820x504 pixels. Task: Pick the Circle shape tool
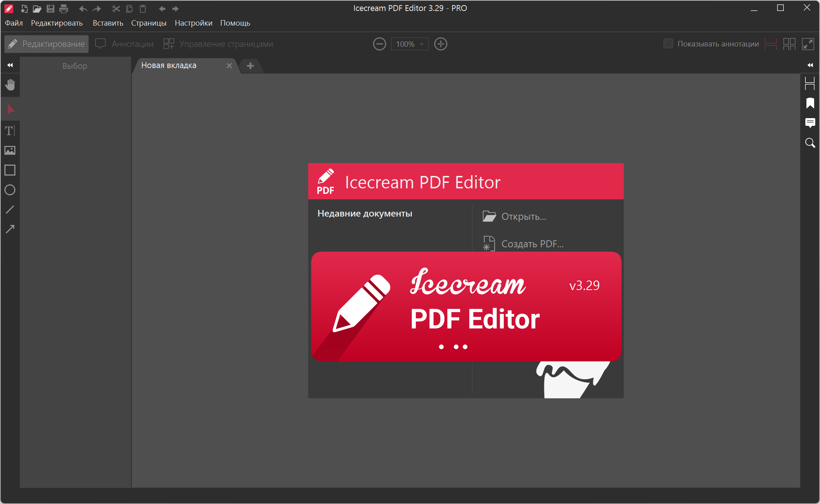coord(10,190)
